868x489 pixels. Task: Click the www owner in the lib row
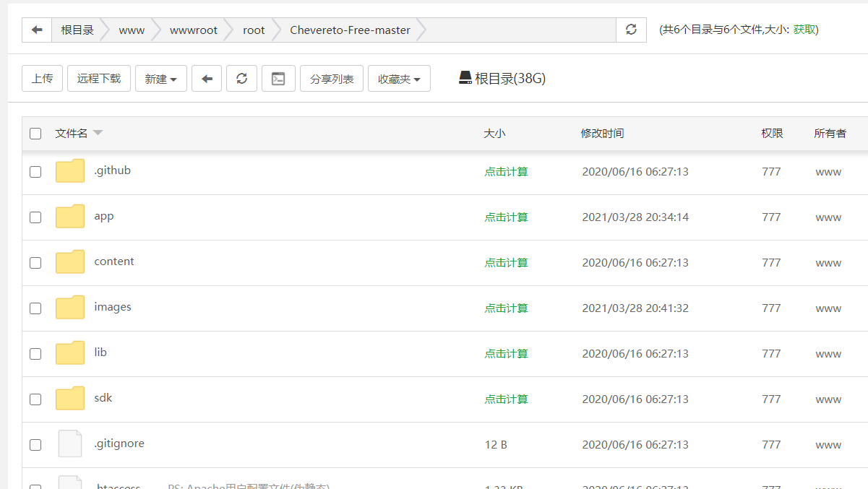coord(828,354)
